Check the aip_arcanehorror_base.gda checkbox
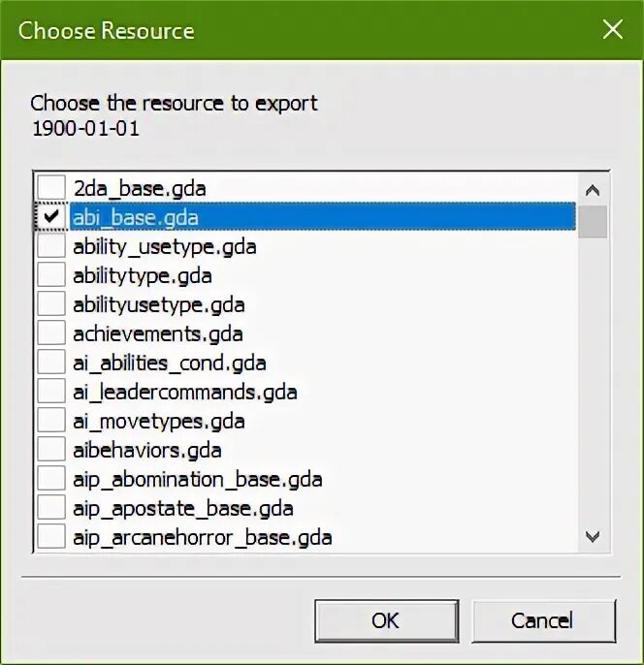 (x=51, y=536)
